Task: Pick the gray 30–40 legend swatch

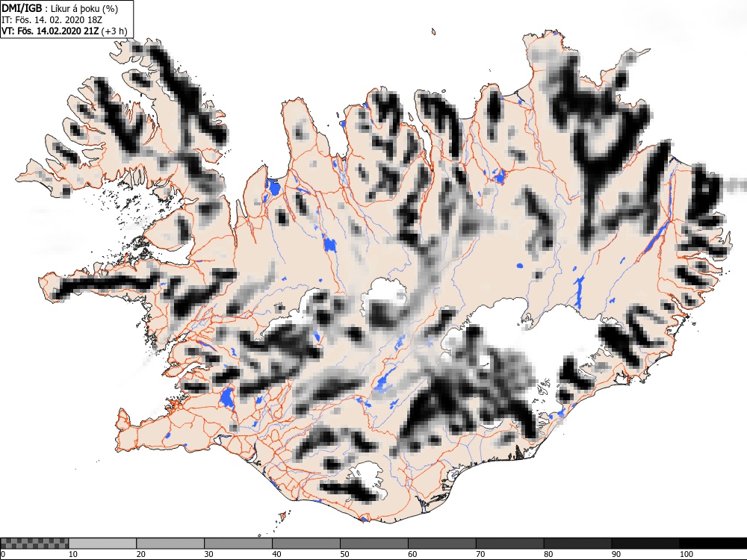Action: [x=238, y=544]
